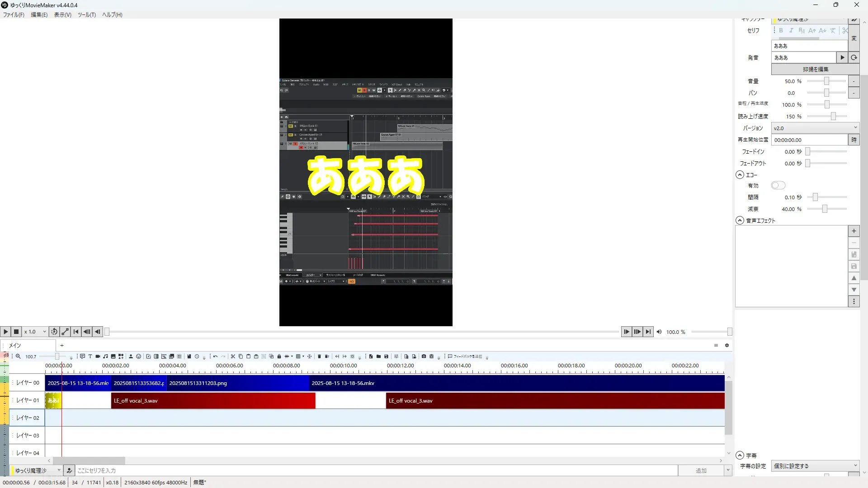Click the scissors cut icon
Screen dimensions: 868x488
pos(233,357)
